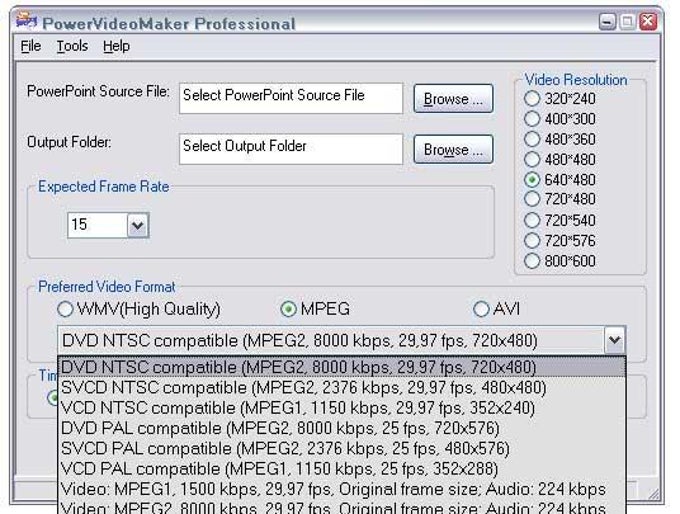680x514 pixels.
Task: Open the Help menu
Action: point(116,46)
